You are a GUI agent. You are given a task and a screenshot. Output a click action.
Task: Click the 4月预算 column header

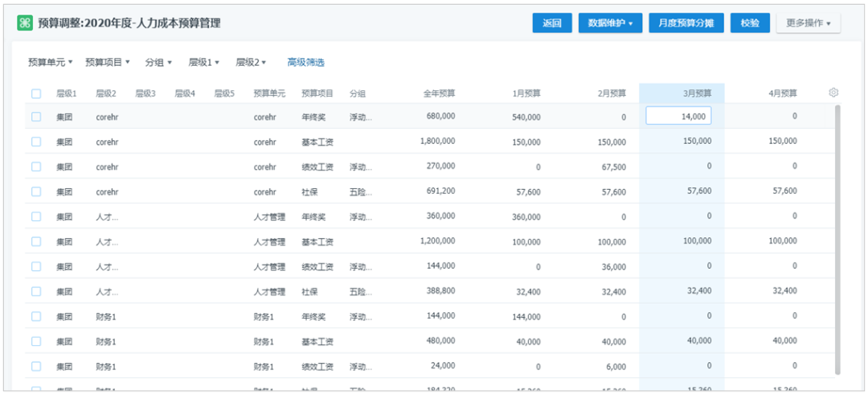(x=783, y=93)
